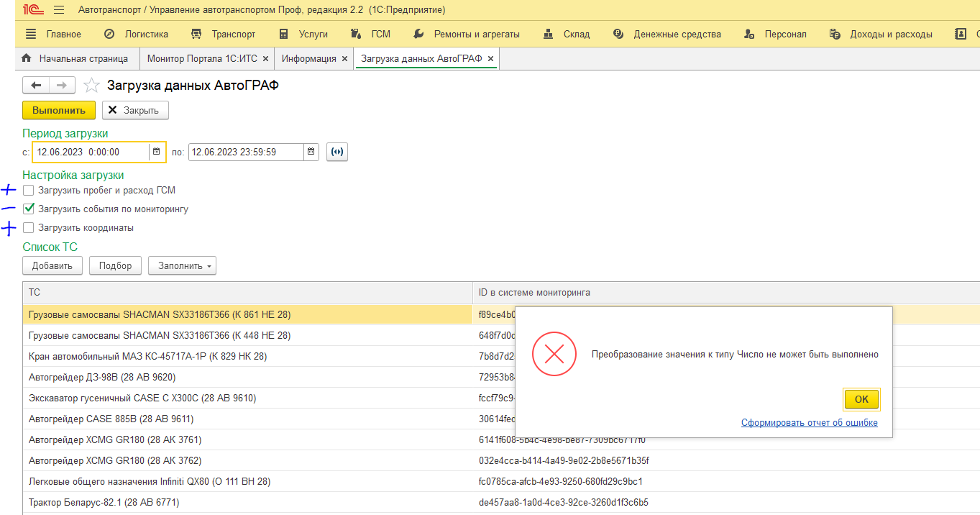Screen dimensions: 980x515
Task: Select row Кран автомобильный МАЗ КС-45717А-1Р
Action: (247, 356)
